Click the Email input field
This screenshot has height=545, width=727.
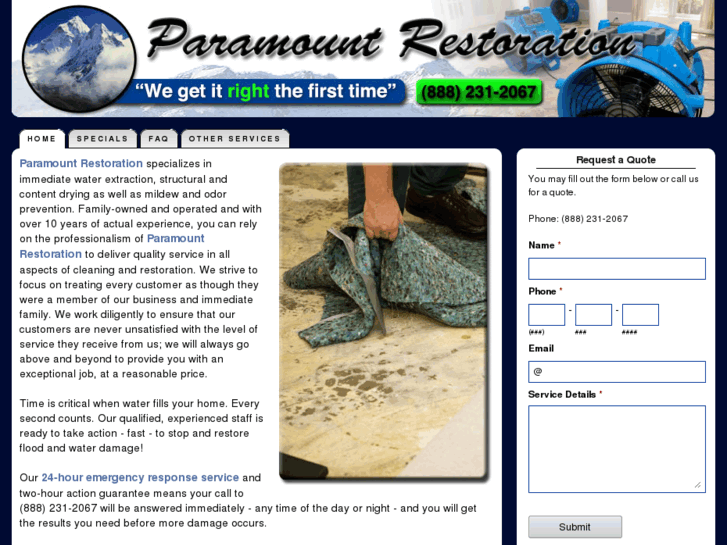coord(617,372)
